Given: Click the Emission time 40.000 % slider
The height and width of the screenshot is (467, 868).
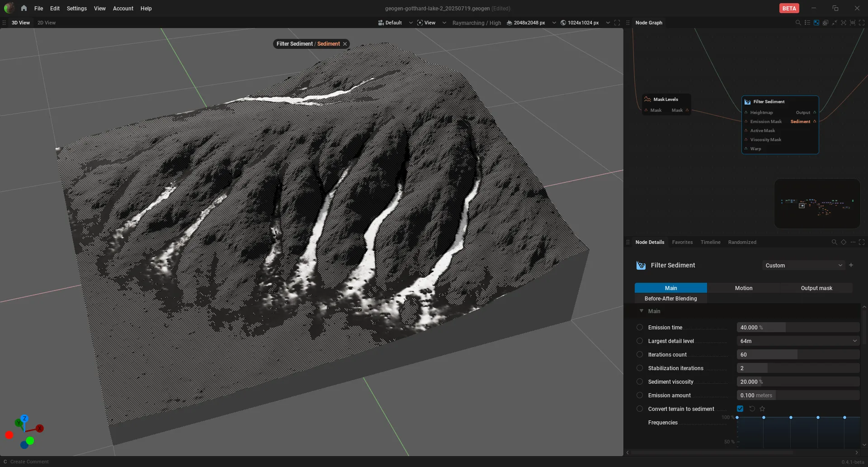Looking at the screenshot, I should point(798,327).
